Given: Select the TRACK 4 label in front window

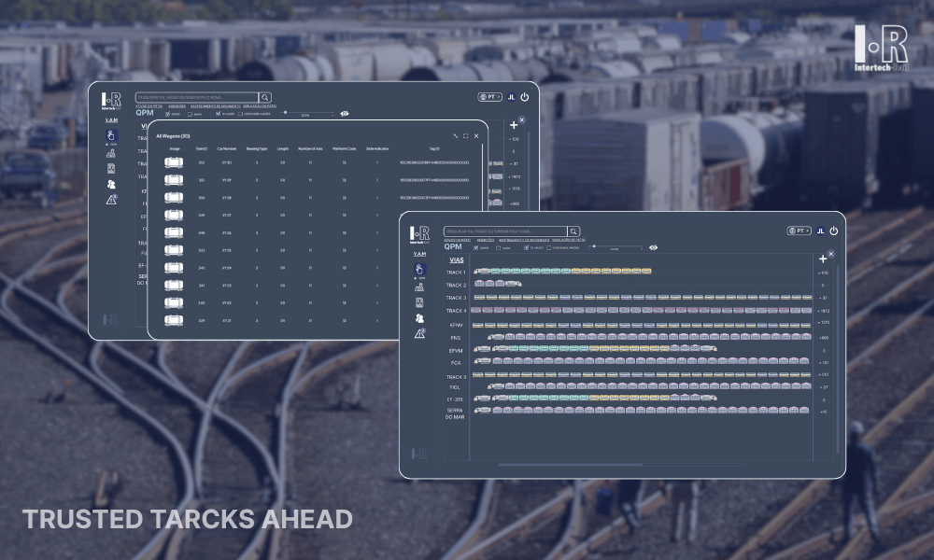Looking at the screenshot, I should click(457, 311).
